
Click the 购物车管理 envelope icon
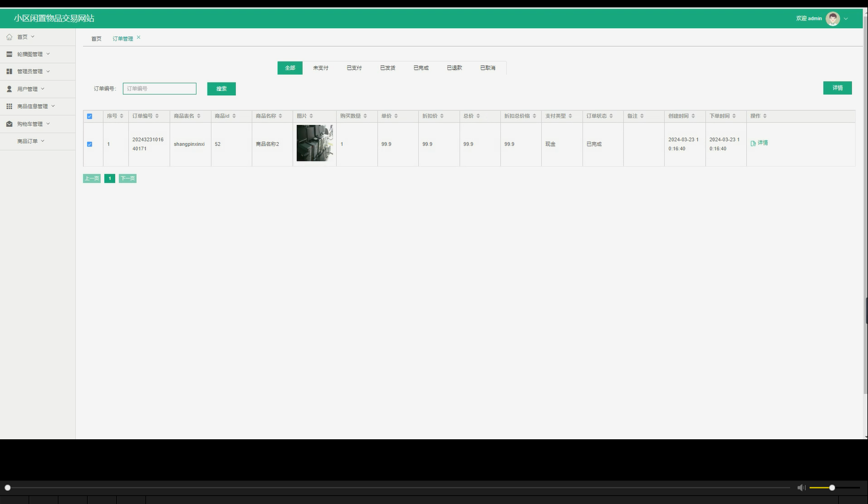(9, 124)
